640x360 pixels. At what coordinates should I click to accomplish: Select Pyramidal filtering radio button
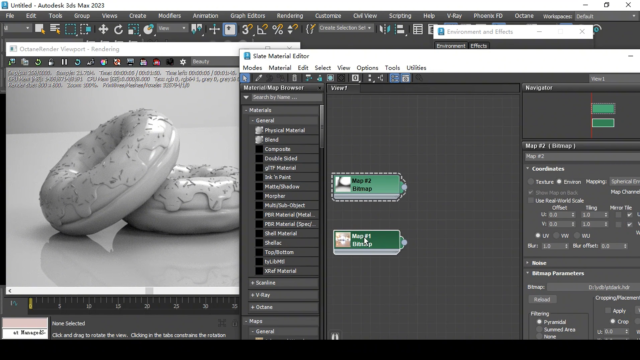click(x=539, y=322)
